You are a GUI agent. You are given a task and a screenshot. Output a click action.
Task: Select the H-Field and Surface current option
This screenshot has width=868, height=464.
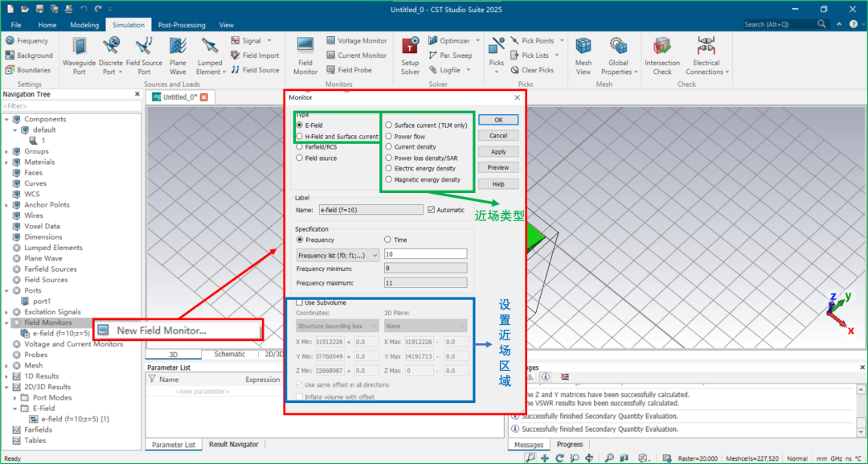pos(300,137)
